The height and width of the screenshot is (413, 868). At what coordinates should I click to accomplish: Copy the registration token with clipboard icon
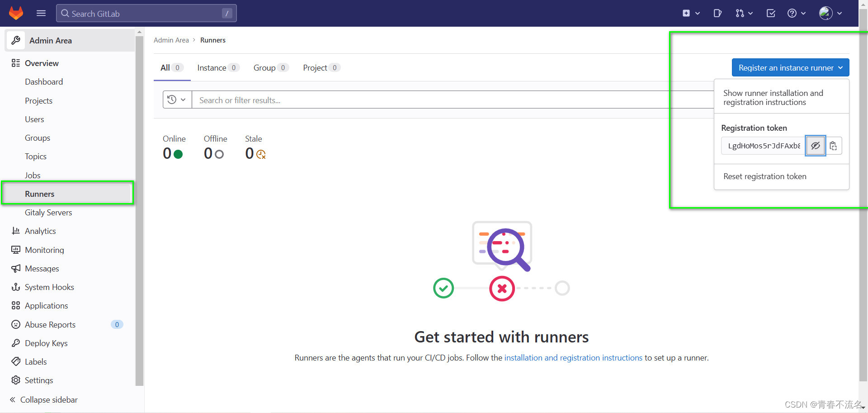point(833,146)
